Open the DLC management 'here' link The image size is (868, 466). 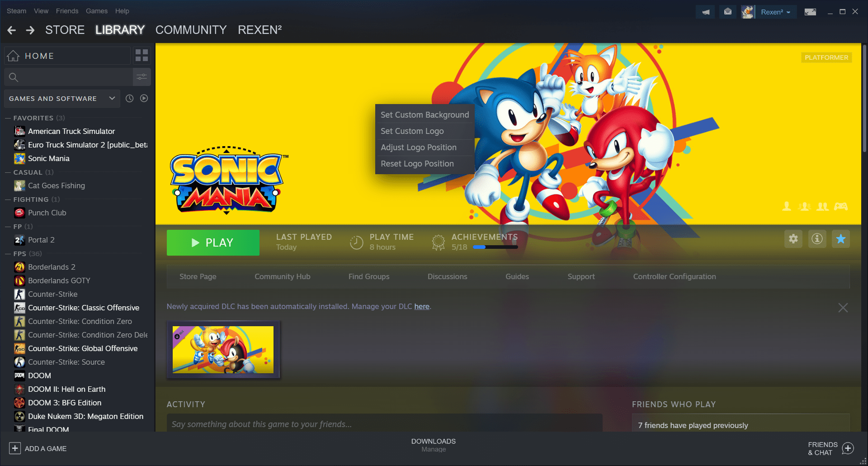pyautogui.click(x=421, y=306)
